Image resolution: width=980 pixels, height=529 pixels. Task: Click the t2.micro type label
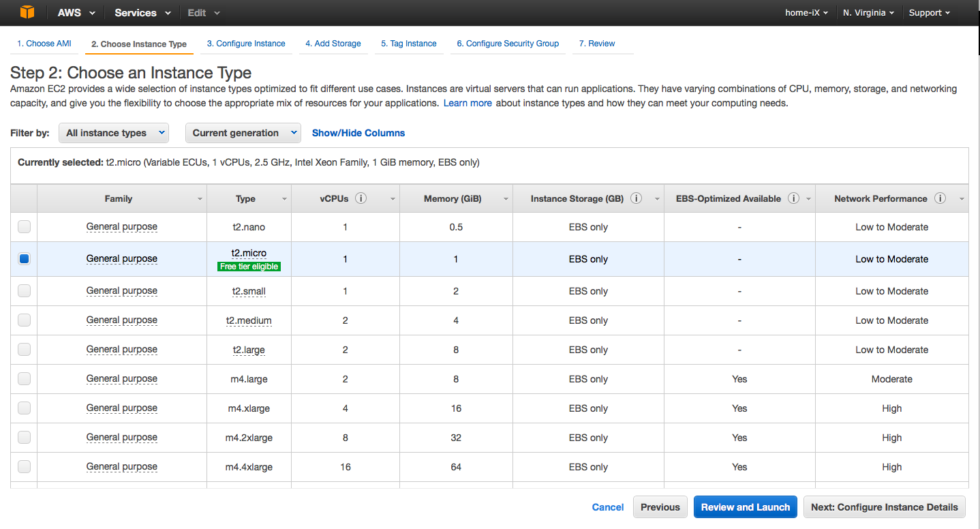[249, 253]
